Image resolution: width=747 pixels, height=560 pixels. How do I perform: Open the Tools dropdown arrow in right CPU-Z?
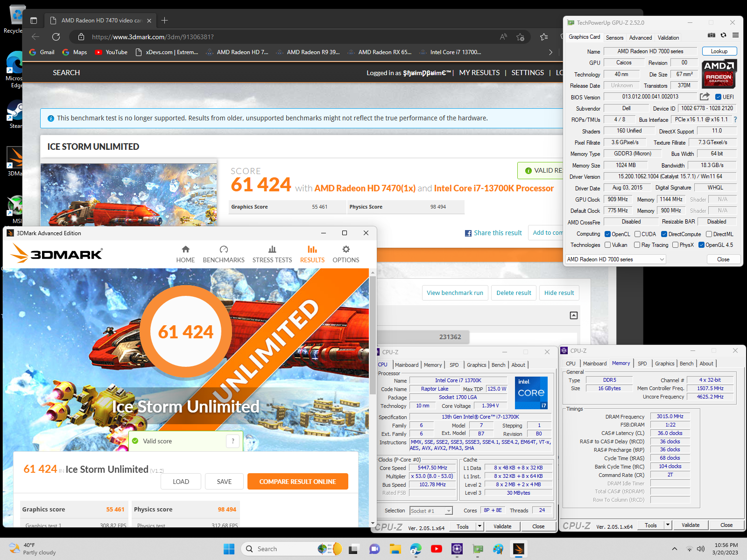point(668,525)
